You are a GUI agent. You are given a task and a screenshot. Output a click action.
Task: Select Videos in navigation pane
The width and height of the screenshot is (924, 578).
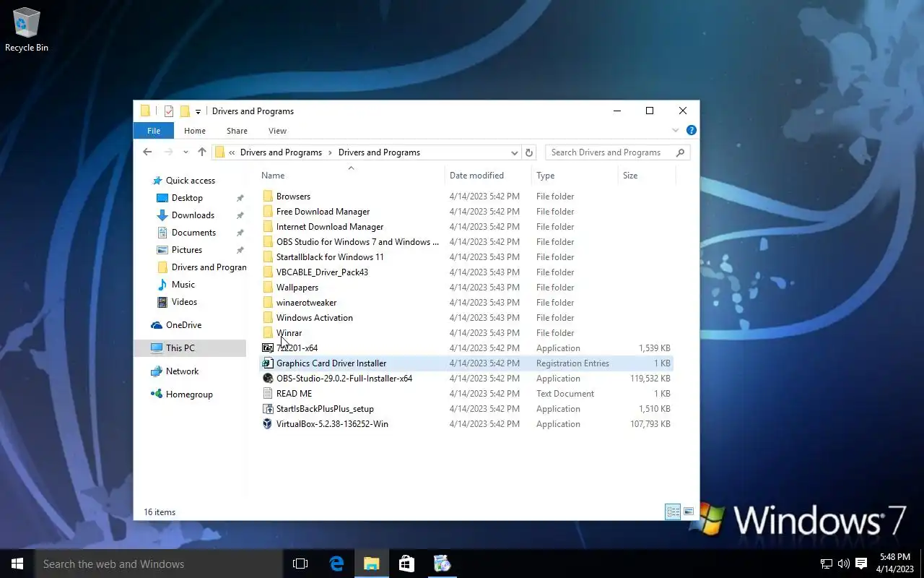(184, 302)
